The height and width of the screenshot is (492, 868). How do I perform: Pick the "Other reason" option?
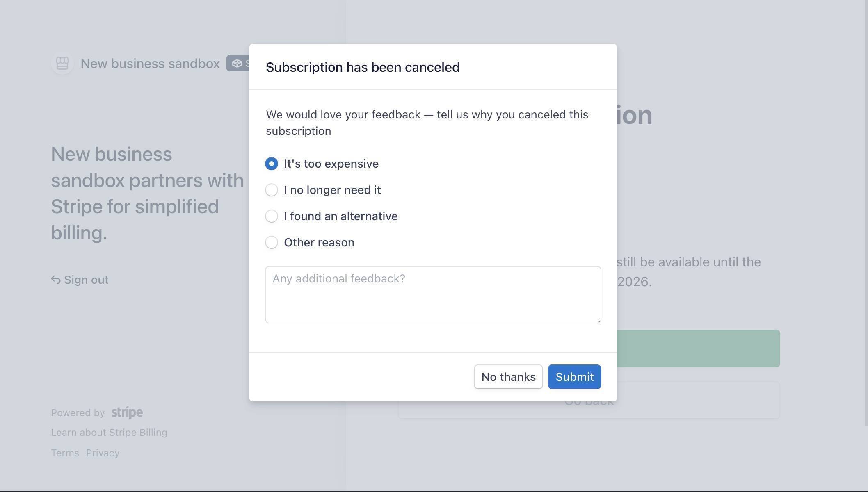271,242
